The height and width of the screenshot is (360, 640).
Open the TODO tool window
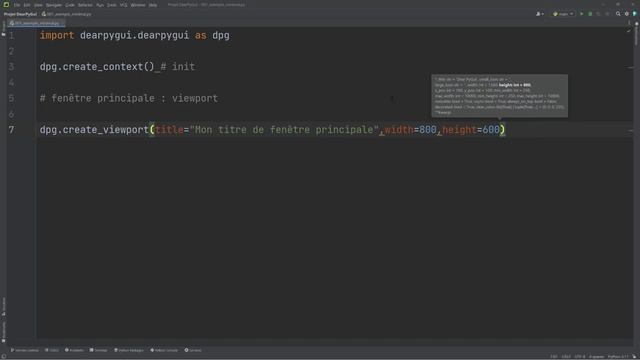(x=52, y=350)
